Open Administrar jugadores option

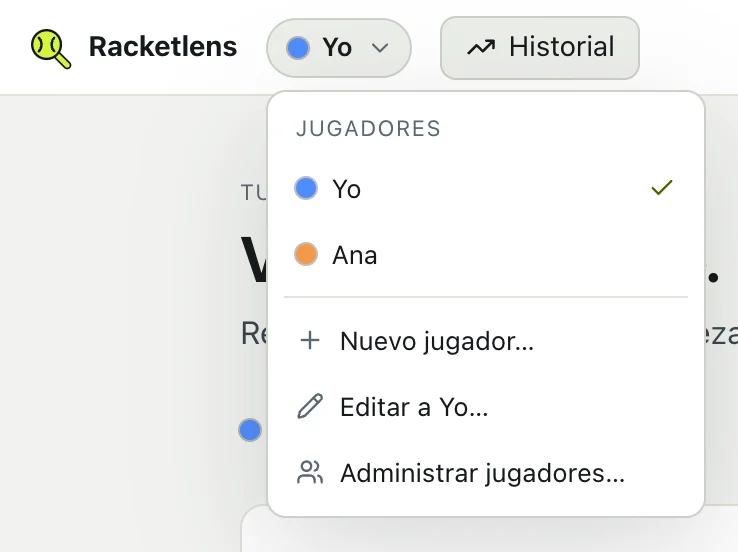pyautogui.click(x=485, y=472)
